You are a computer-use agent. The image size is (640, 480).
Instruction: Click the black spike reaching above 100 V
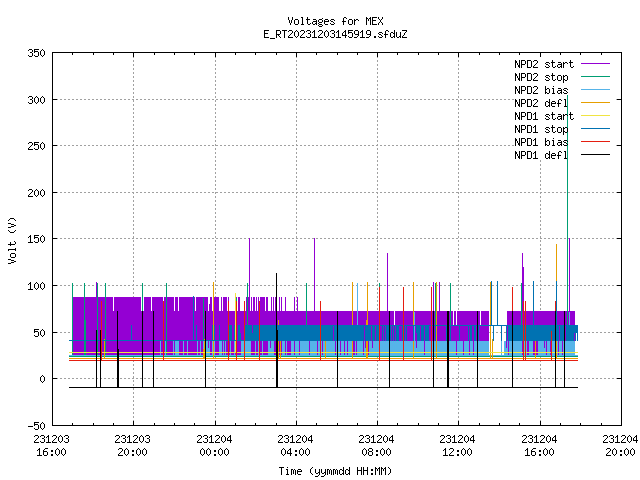click(277, 331)
